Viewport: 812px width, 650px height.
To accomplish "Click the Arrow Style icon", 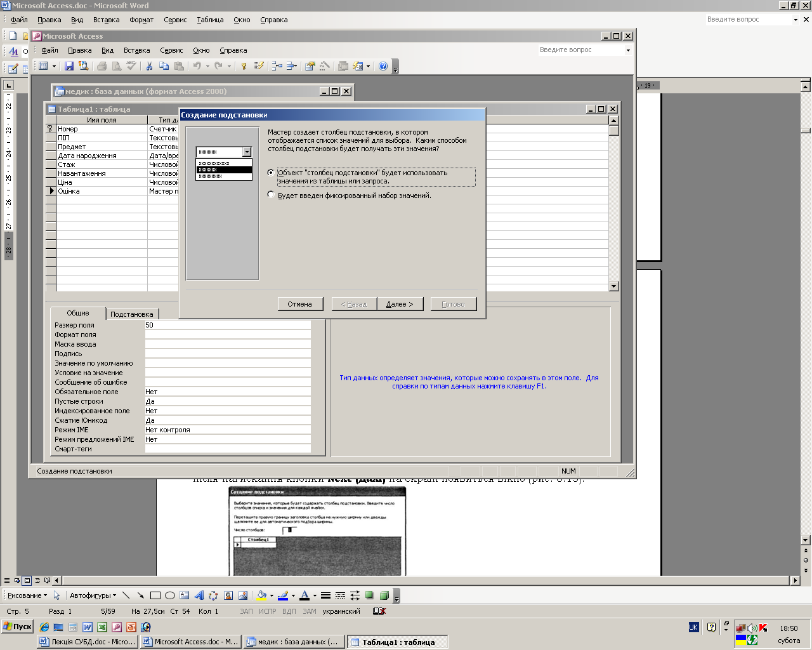I will (x=355, y=595).
